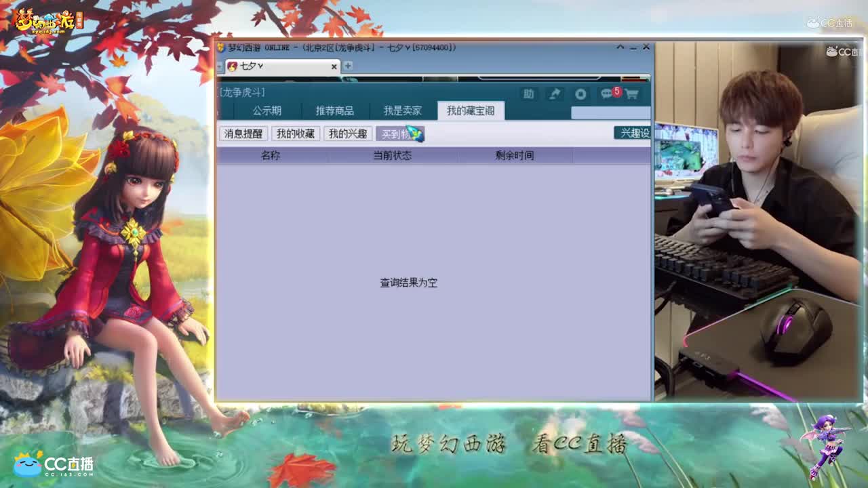
Task: Click 兴趣设置 button
Action: 632,133
